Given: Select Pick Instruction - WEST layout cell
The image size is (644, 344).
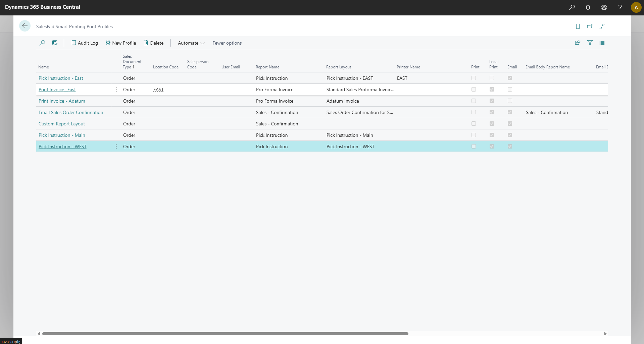Looking at the screenshot, I should (350, 147).
